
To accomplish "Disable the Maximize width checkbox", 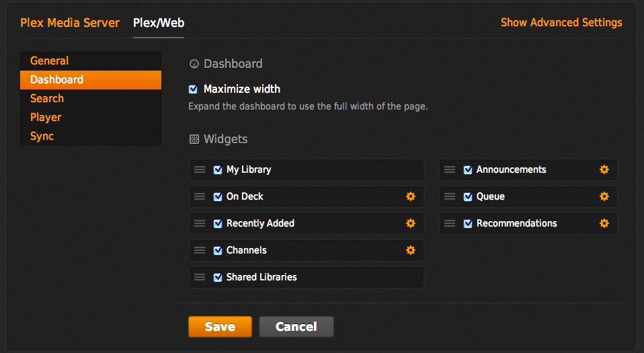I will pos(194,89).
